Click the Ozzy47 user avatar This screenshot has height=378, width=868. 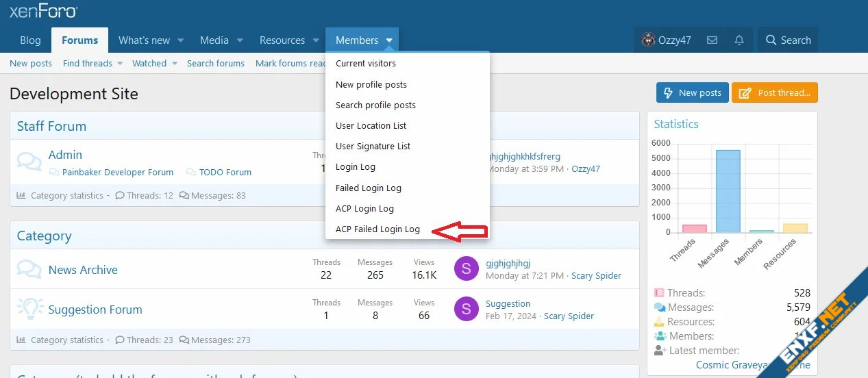[648, 40]
